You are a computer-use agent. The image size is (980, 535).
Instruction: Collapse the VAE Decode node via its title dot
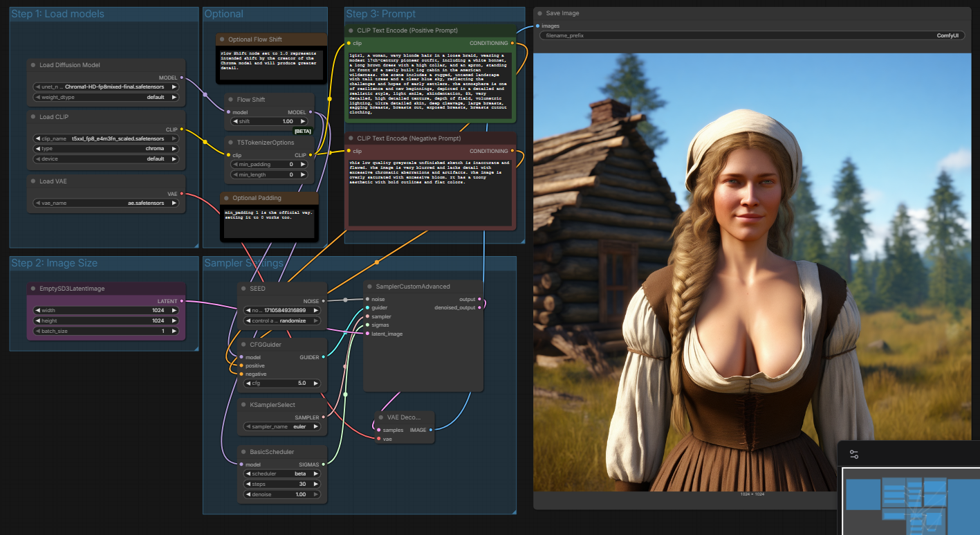381,417
